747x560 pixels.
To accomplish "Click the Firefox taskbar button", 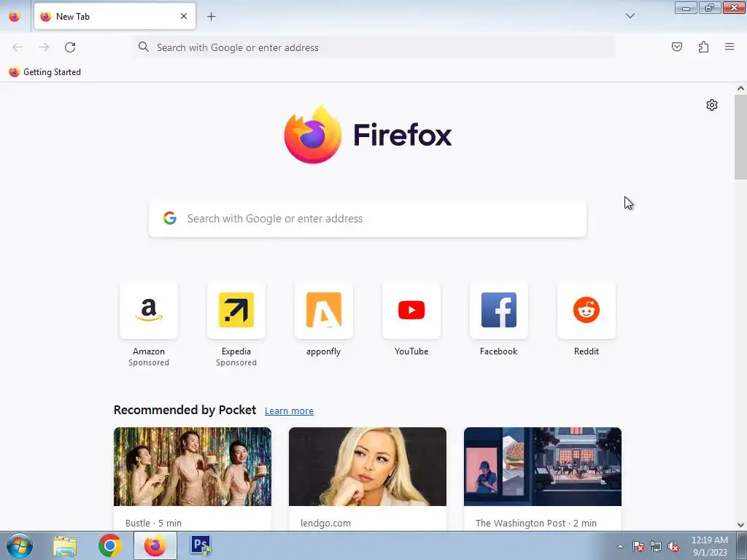I will [155, 545].
